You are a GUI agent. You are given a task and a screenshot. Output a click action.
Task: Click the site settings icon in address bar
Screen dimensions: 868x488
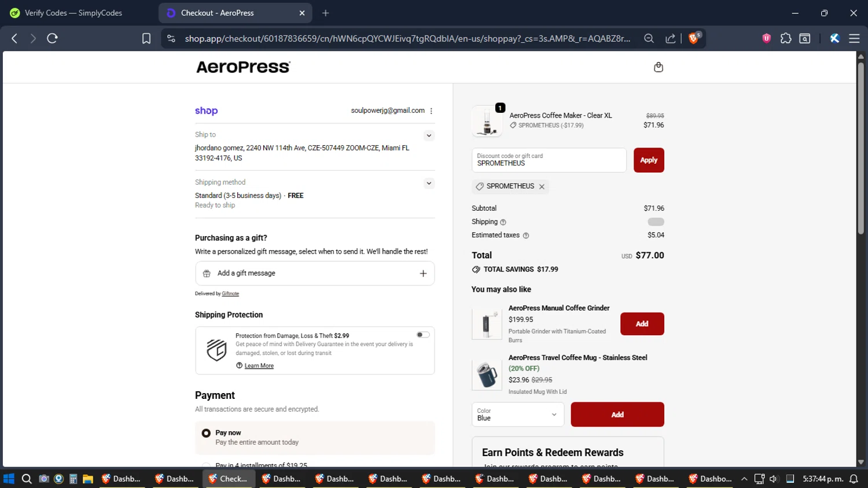point(171,38)
